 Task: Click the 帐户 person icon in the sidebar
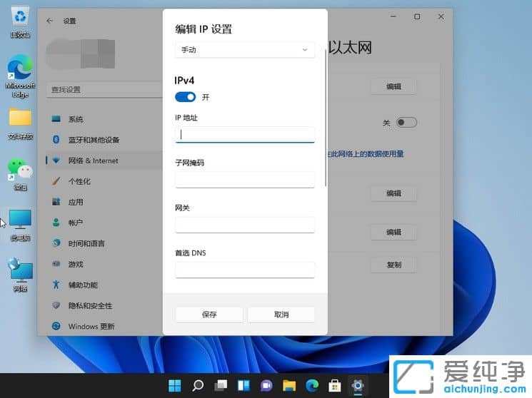[x=56, y=223]
